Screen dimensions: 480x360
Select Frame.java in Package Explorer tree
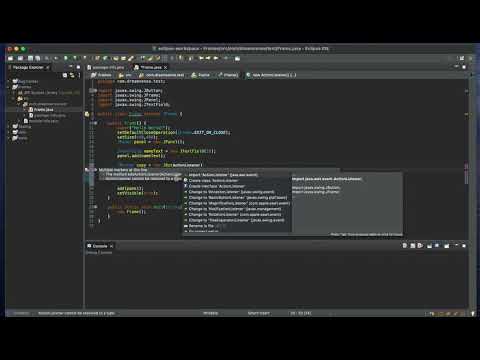(43, 110)
